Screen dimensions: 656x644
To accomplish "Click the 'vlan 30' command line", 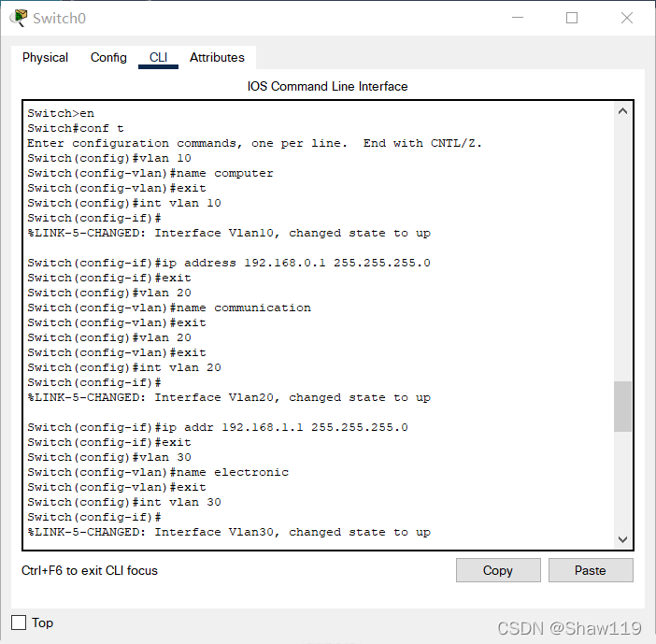I will 109,457.
